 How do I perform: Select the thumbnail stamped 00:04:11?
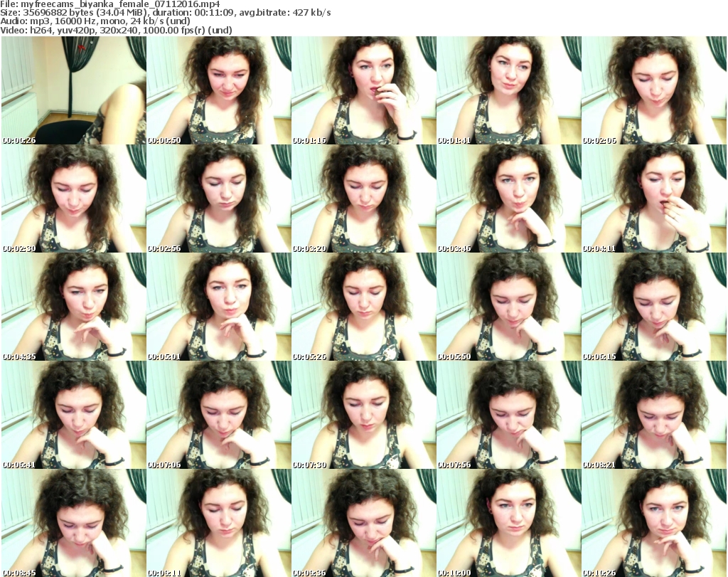(x=654, y=198)
